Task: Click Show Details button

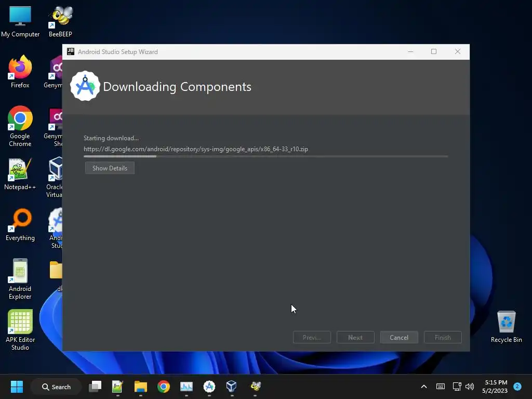Action: (x=110, y=168)
